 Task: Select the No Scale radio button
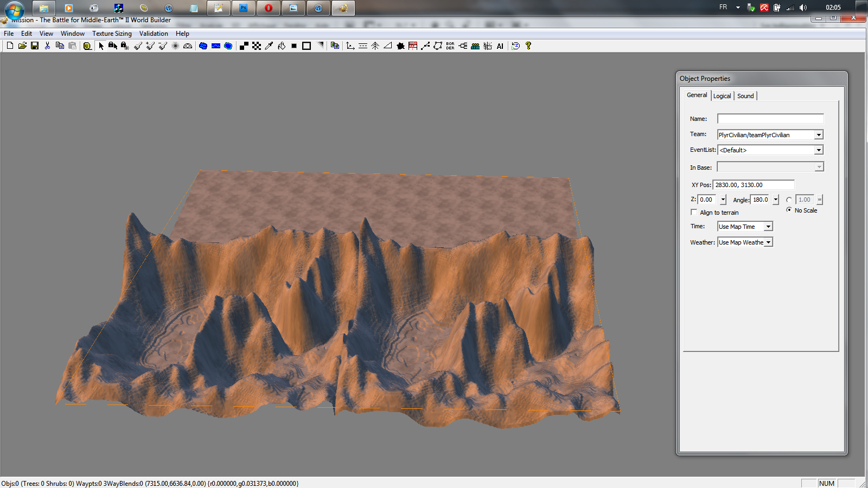click(789, 210)
